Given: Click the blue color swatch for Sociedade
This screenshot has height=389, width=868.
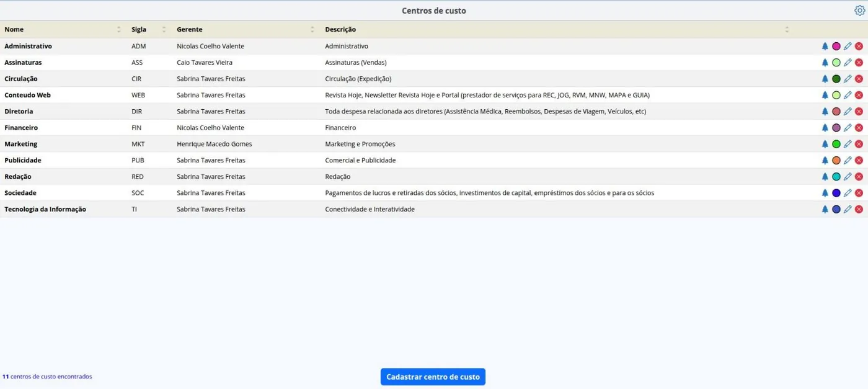Looking at the screenshot, I should [836, 193].
